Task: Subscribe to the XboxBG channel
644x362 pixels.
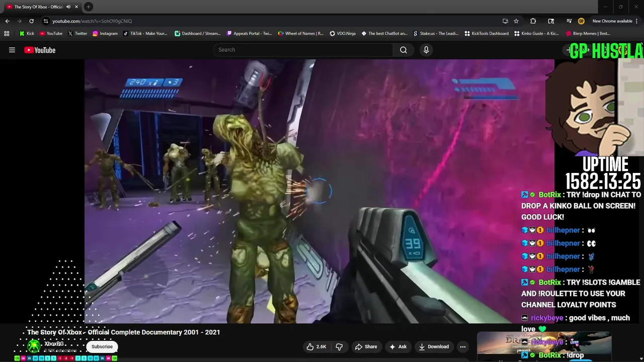Action: [102, 346]
